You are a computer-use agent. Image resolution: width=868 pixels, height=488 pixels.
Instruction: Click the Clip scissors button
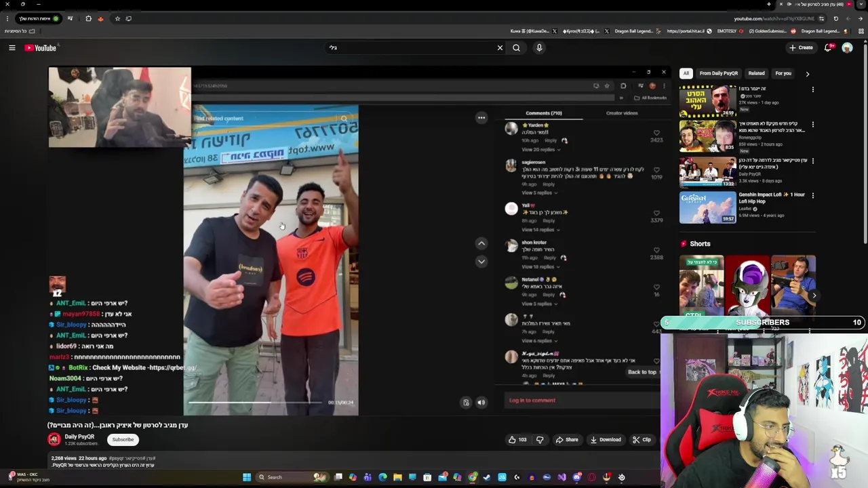[x=642, y=440]
